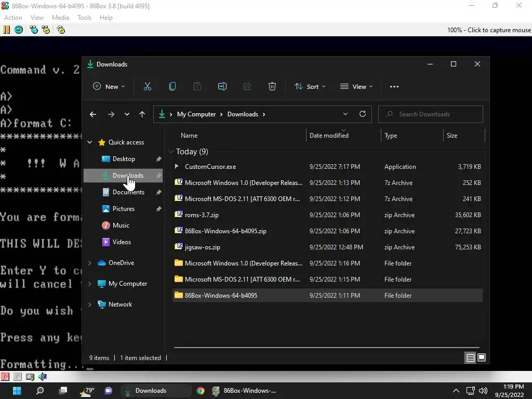Open 86Box Media menu
532x399 pixels.
(60, 18)
